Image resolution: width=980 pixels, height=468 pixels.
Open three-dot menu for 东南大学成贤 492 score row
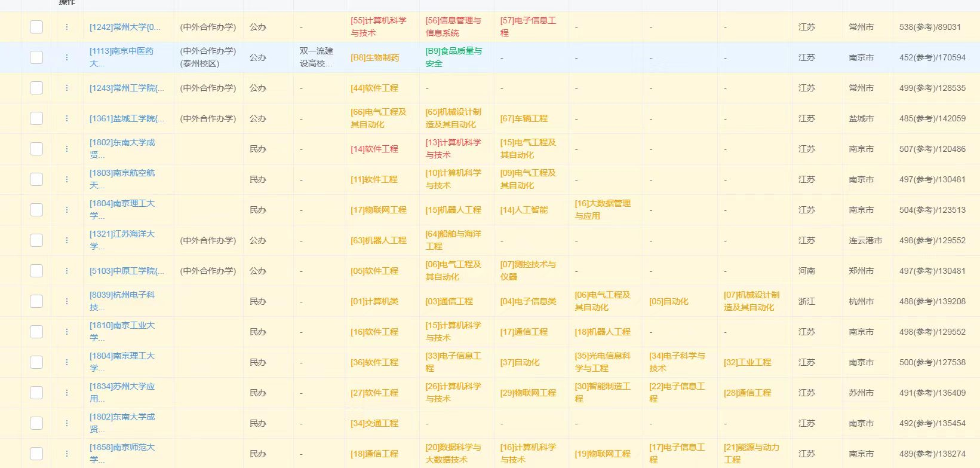pyautogui.click(x=67, y=423)
